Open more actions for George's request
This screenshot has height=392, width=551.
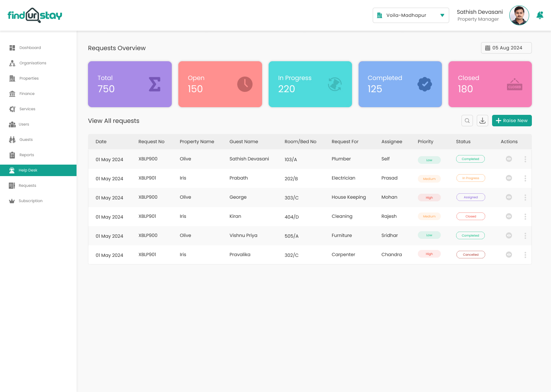525,197
